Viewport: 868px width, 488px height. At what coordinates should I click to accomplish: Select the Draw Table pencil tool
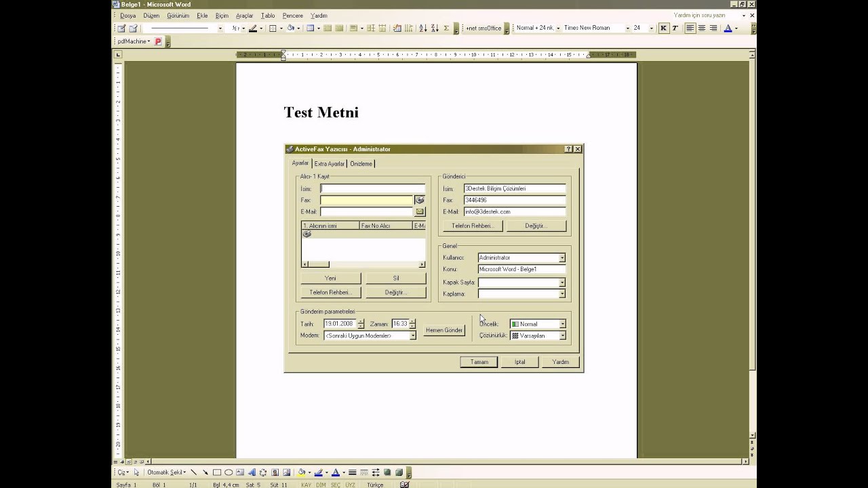pyautogui.click(x=121, y=28)
